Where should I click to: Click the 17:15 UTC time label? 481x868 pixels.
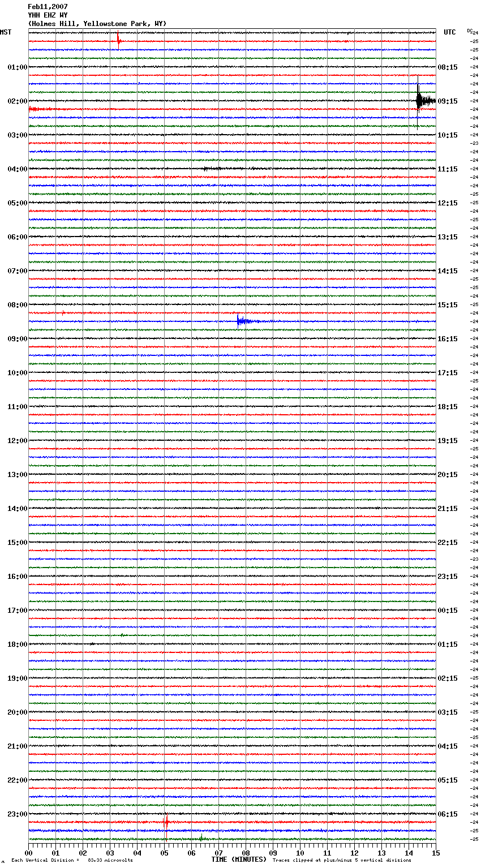pos(448,373)
